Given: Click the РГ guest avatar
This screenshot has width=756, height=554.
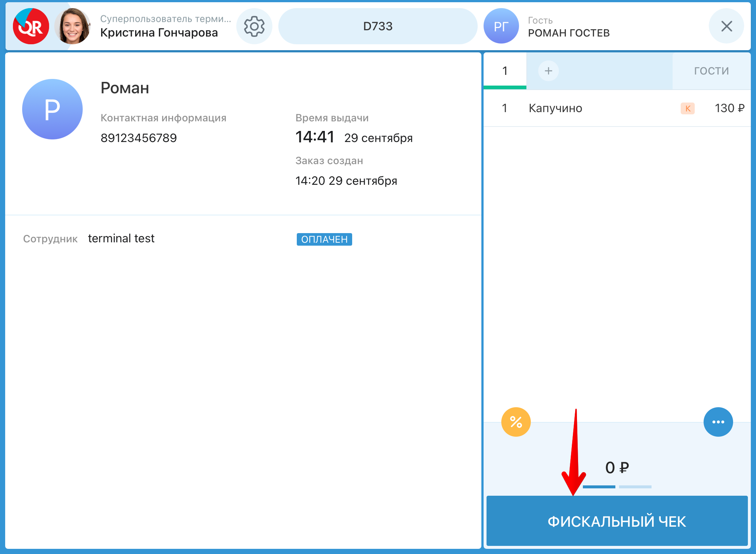Looking at the screenshot, I should [501, 27].
